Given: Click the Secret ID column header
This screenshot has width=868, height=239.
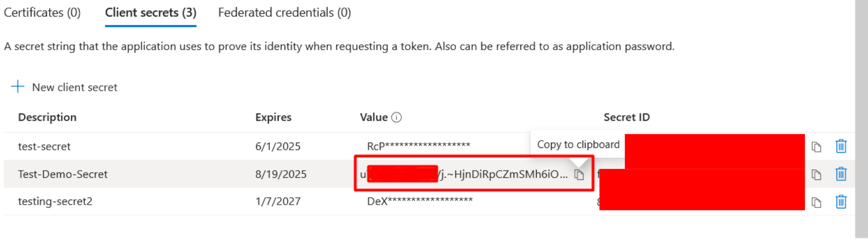Looking at the screenshot, I should click(x=626, y=117).
